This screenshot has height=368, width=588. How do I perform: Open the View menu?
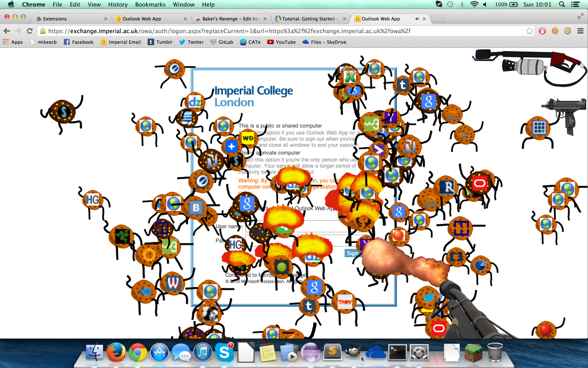[94, 4]
